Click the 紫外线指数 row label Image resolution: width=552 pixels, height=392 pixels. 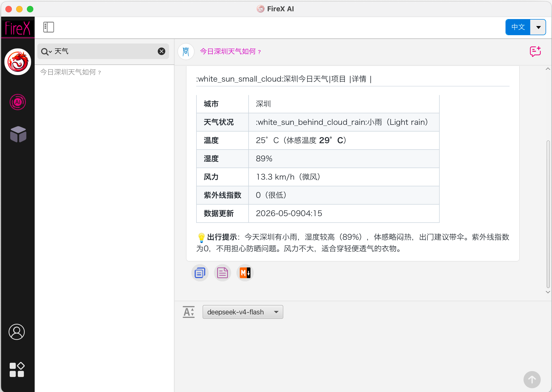(x=223, y=195)
